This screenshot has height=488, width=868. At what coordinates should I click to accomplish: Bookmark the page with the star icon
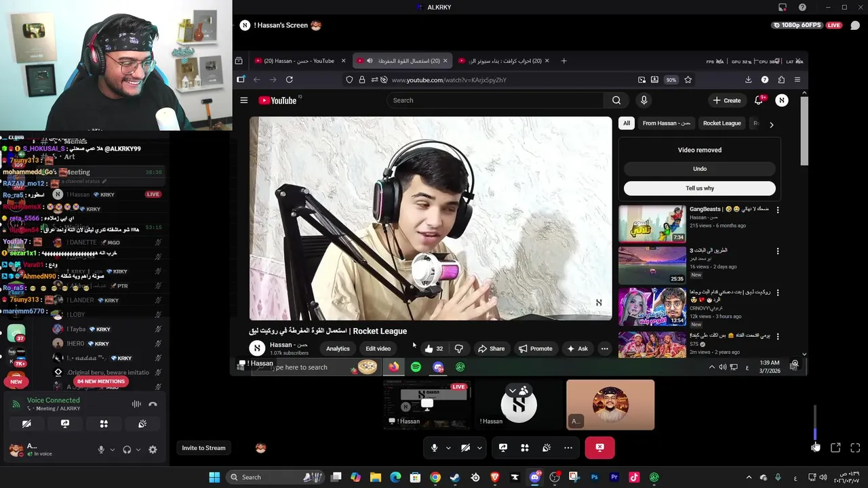coord(688,79)
